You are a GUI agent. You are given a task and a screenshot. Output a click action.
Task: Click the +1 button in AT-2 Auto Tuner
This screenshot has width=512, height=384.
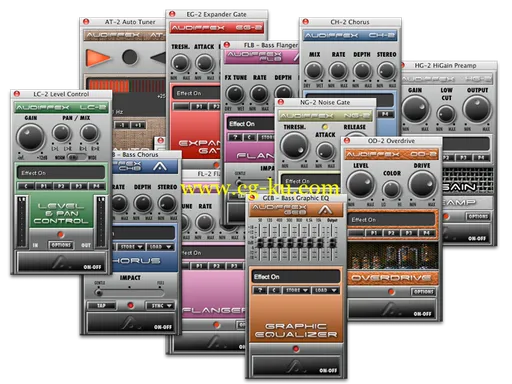click(x=138, y=126)
